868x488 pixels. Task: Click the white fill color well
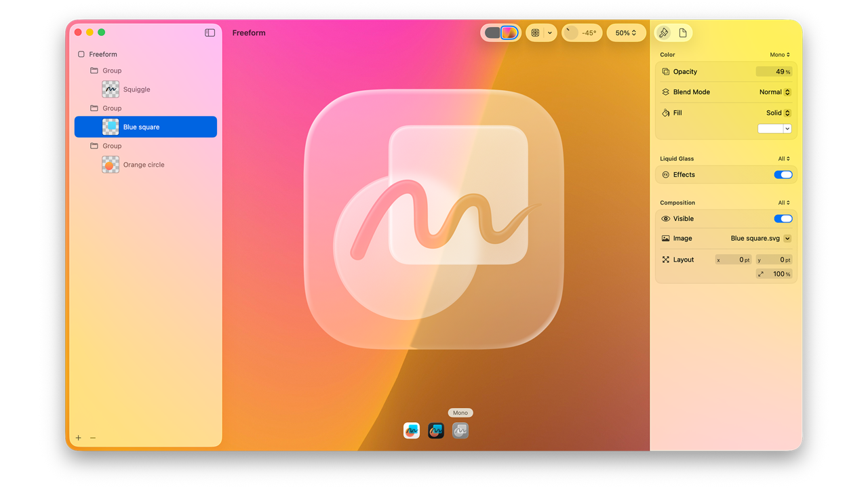point(770,129)
